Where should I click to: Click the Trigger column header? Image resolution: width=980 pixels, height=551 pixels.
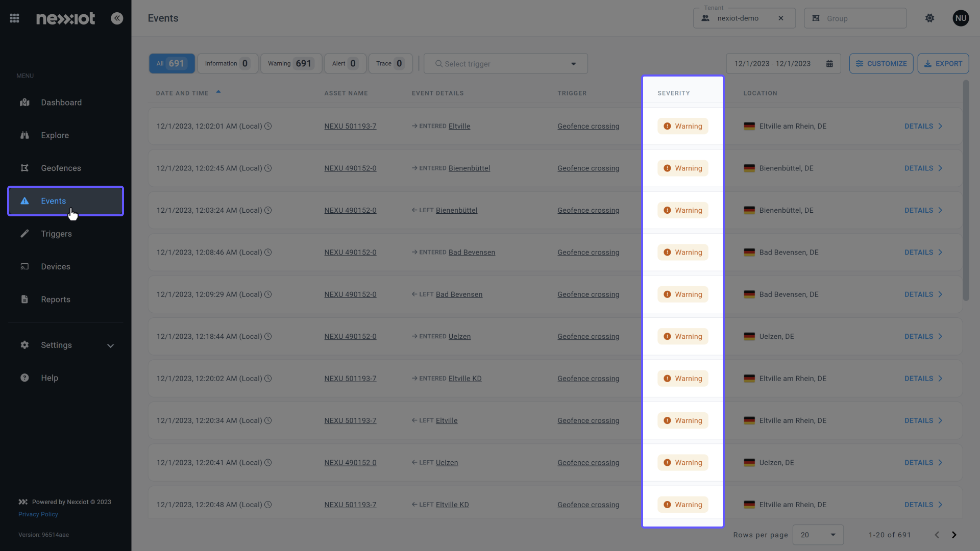click(572, 93)
